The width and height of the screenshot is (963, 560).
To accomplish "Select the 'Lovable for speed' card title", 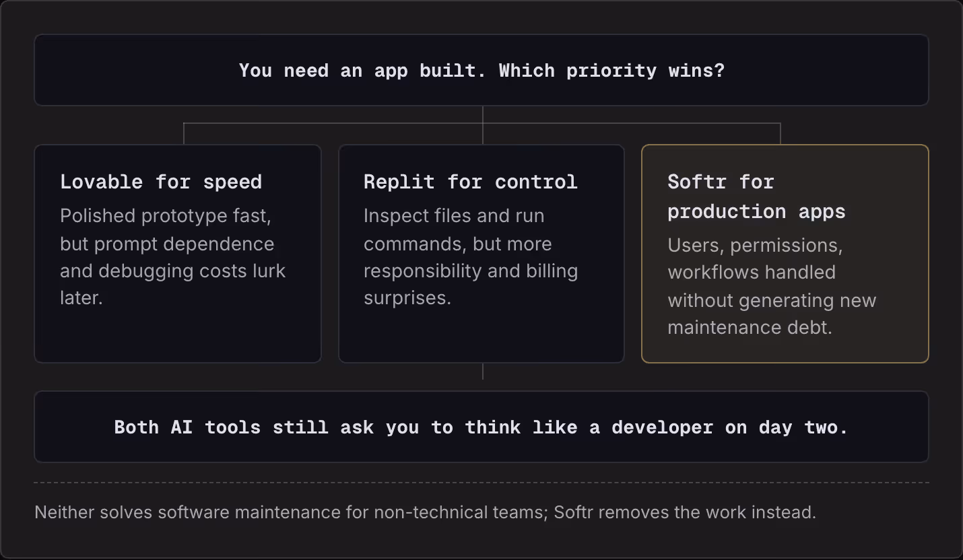I will [x=161, y=182].
